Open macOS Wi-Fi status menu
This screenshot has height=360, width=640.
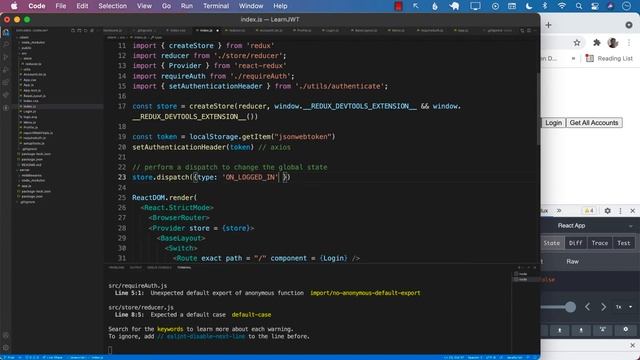(x=562, y=6)
